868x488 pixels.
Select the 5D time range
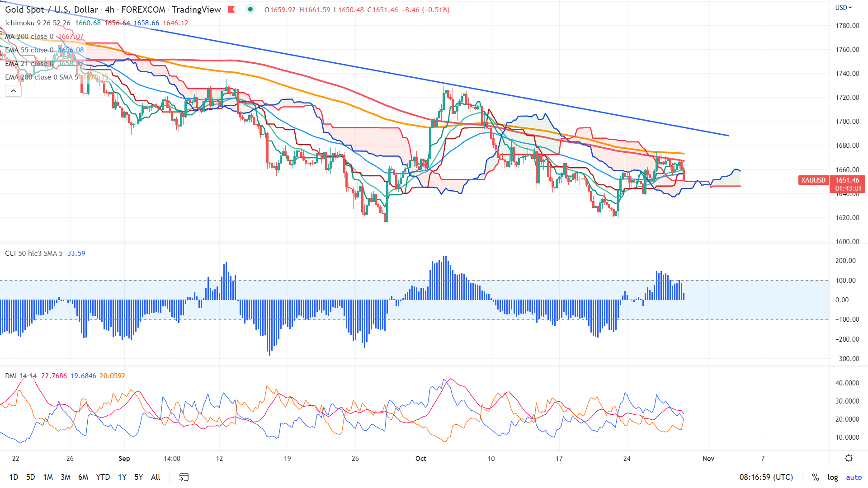click(x=30, y=477)
